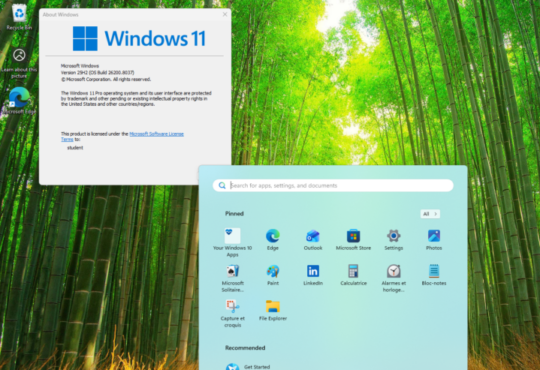
Task: Open Outlook from the Start menu
Action: [313, 239]
